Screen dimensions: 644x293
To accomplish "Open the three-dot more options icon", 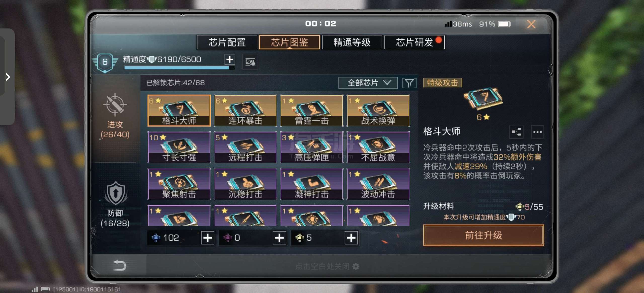I will tap(537, 132).
